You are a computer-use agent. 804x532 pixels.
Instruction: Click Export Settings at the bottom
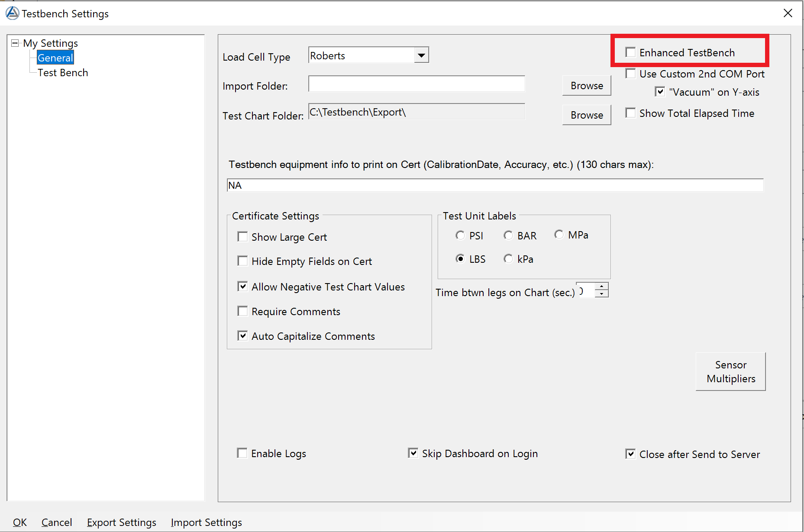[x=121, y=522]
